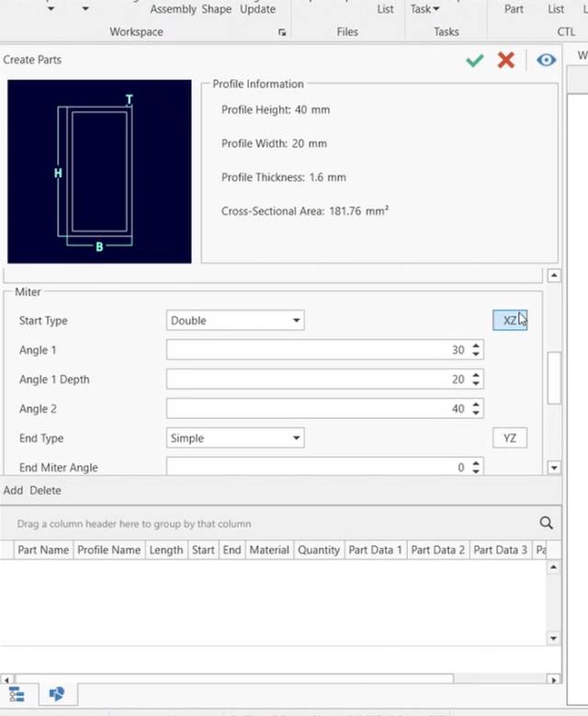Click the Profile Height: 40 mm text
Viewport: 588px width, 716px height.
[276, 109]
